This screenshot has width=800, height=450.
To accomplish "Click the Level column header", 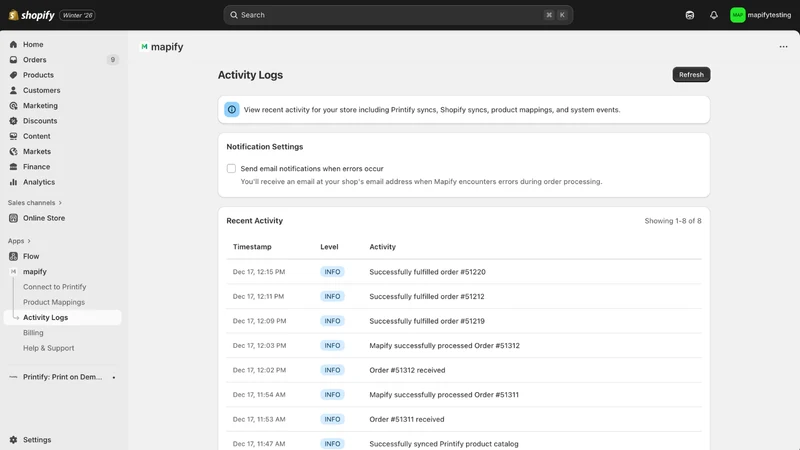I will click(329, 246).
